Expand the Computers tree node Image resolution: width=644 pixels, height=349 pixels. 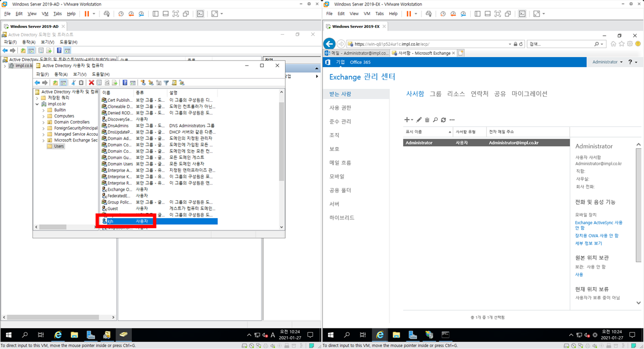click(44, 116)
